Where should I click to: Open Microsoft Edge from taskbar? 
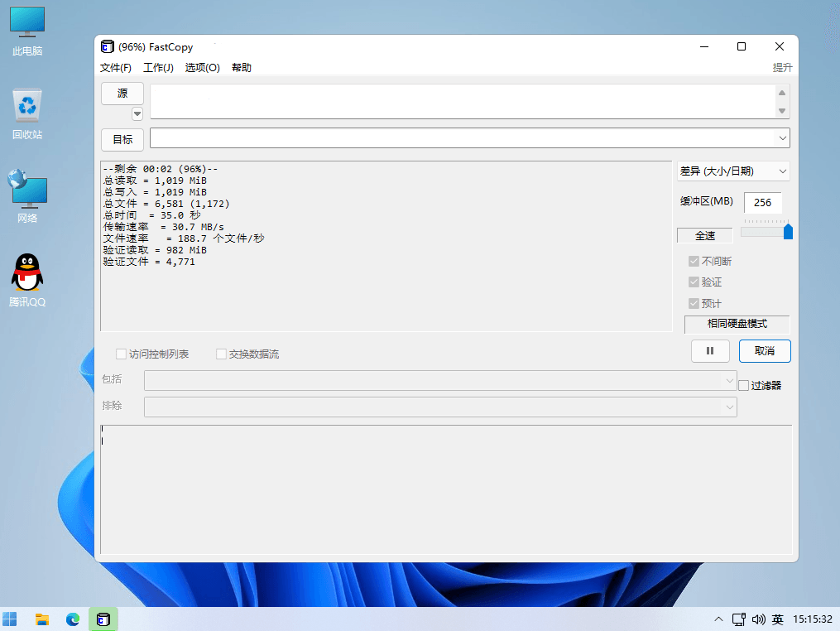pyautogui.click(x=72, y=619)
